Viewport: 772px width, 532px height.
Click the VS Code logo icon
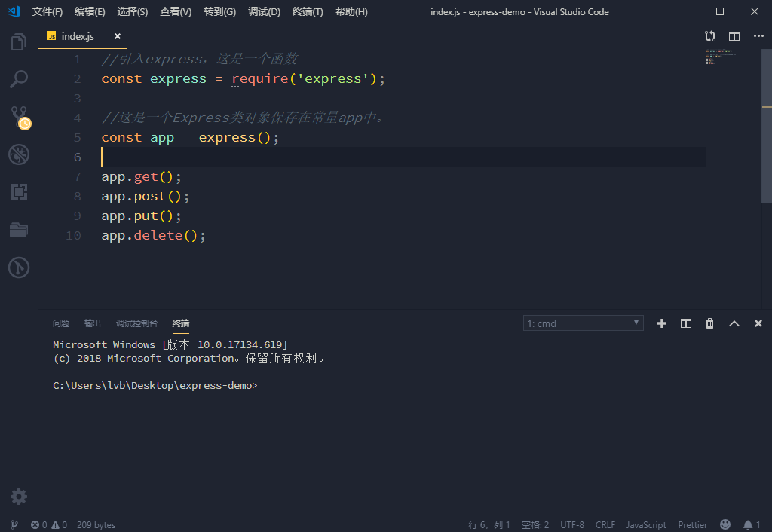[x=14, y=11]
